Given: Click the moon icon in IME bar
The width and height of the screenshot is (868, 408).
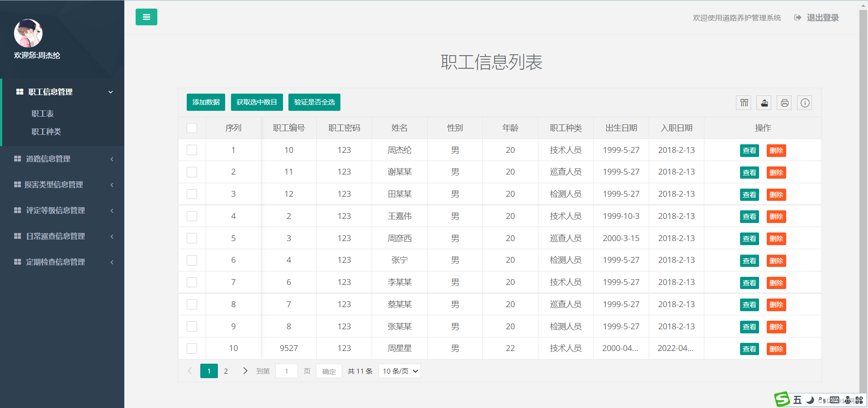Looking at the screenshot, I should (x=810, y=400).
